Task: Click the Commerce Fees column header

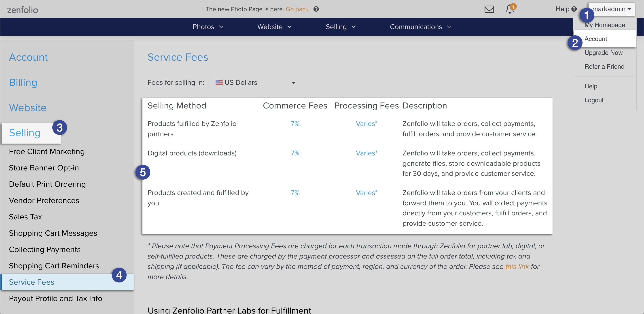Action: point(295,106)
